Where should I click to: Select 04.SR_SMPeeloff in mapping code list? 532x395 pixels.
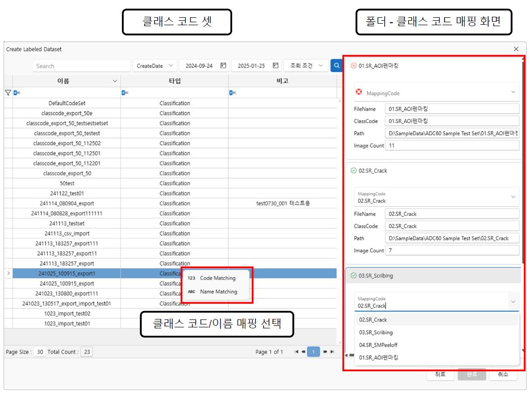pyautogui.click(x=378, y=345)
